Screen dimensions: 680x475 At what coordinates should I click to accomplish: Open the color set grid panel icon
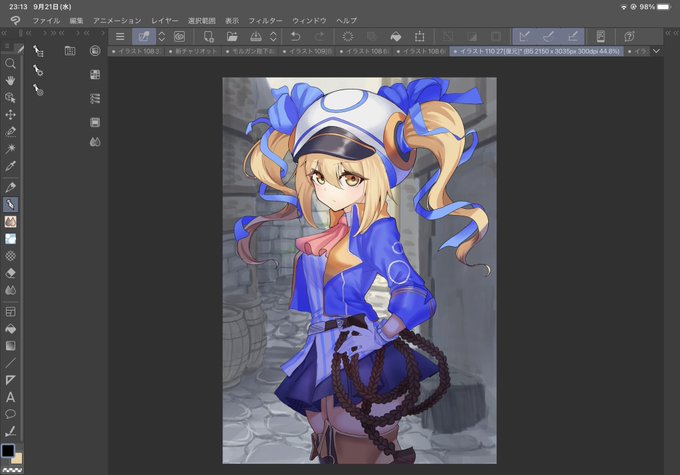coord(95,75)
